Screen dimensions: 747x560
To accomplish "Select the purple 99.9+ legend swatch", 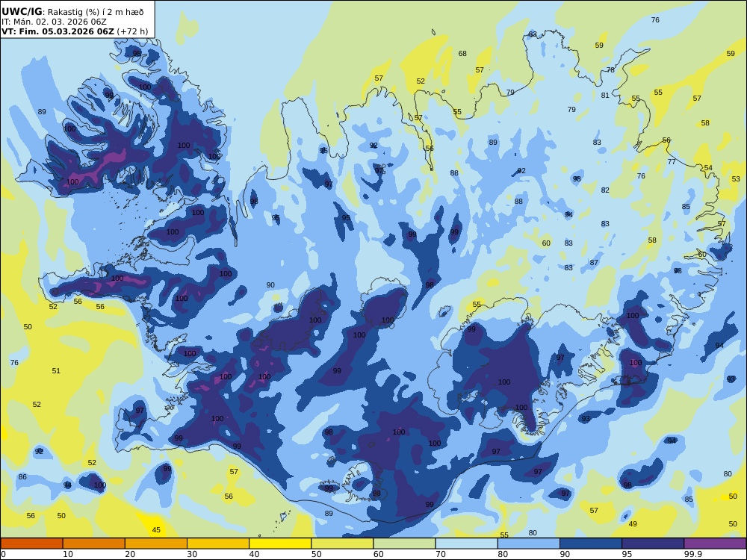I will click(715, 544).
